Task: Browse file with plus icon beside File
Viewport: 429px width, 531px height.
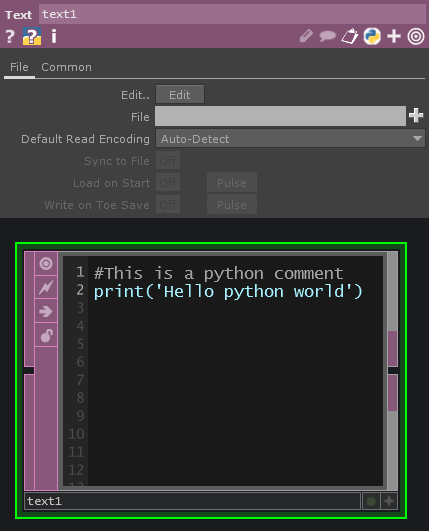Action: click(416, 115)
